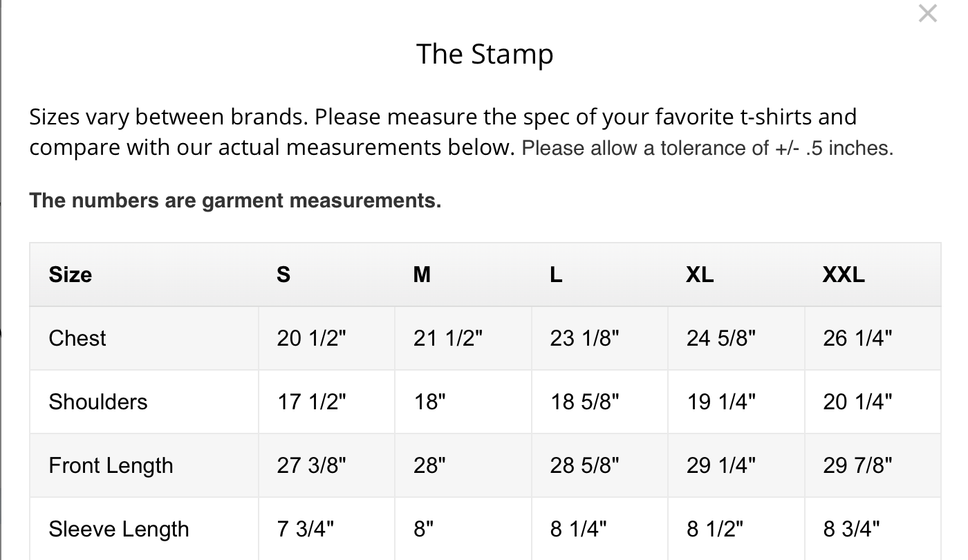
Task: Click the 20 1/2" chest measurement for S
Action: tap(311, 338)
